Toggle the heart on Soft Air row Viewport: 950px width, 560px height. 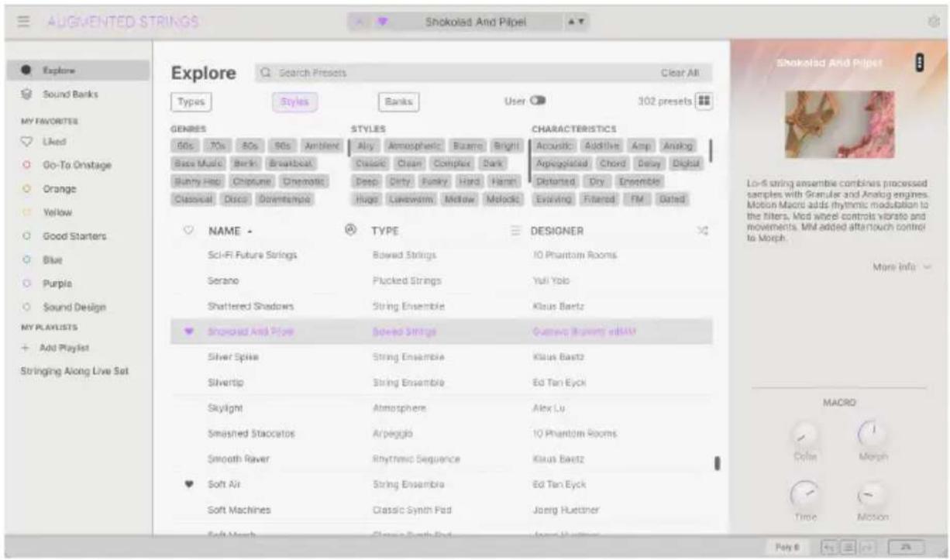(x=189, y=485)
